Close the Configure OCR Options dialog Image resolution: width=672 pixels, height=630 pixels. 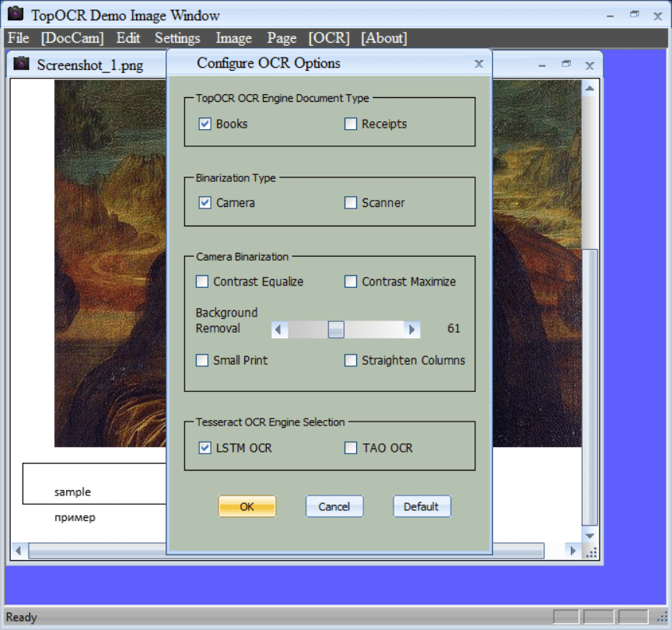click(x=478, y=64)
